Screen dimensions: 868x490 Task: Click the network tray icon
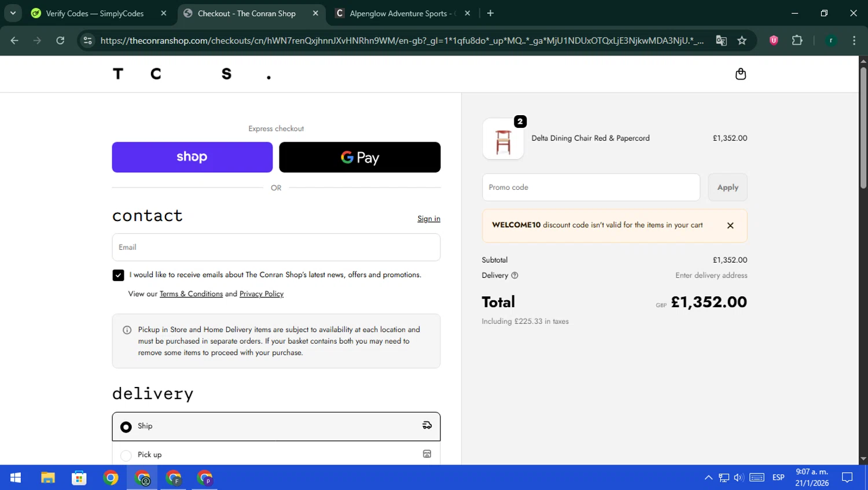tap(724, 478)
